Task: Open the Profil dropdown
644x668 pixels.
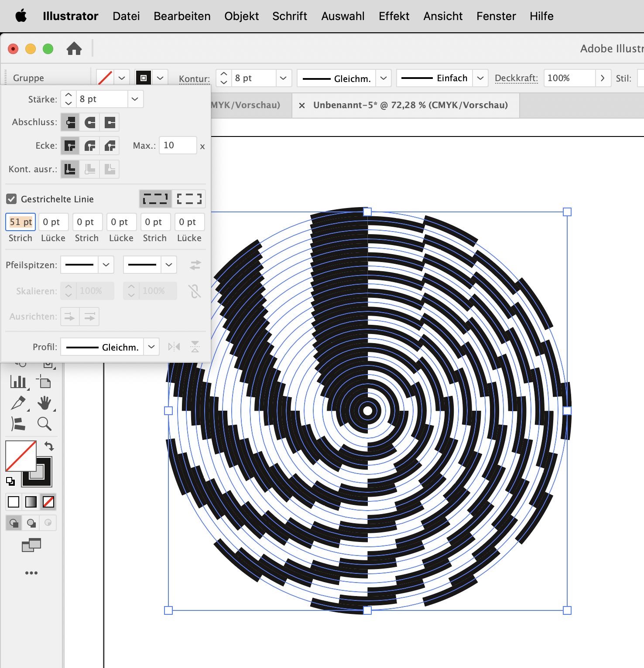Action: pos(151,347)
